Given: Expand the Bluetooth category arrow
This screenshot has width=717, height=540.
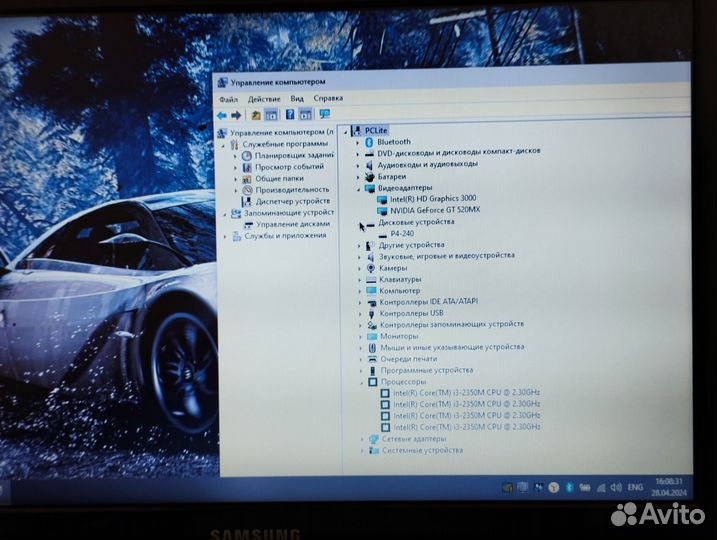Looking at the screenshot, I should coord(358,143).
